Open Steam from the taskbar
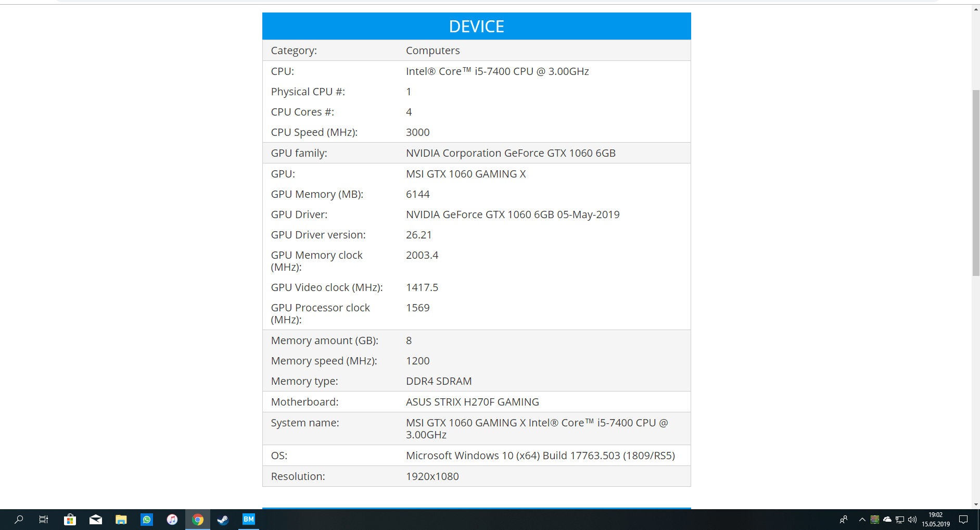 [x=223, y=520]
